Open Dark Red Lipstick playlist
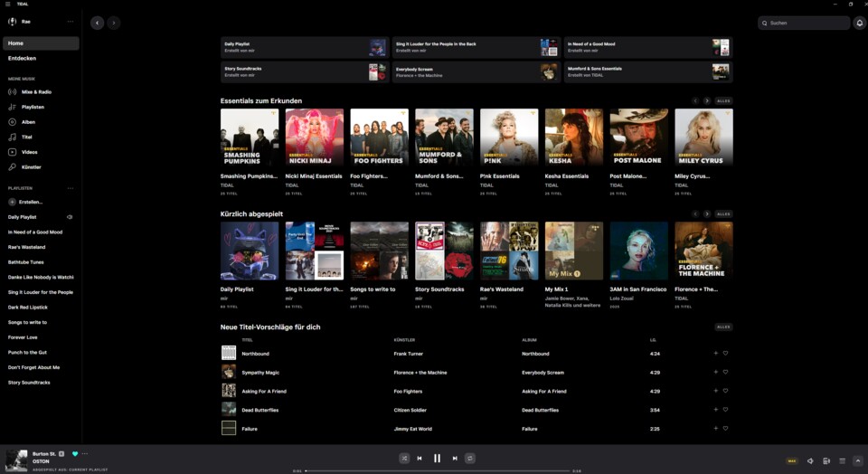Viewport: 868px width, 474px height. (x=28, y=308)
